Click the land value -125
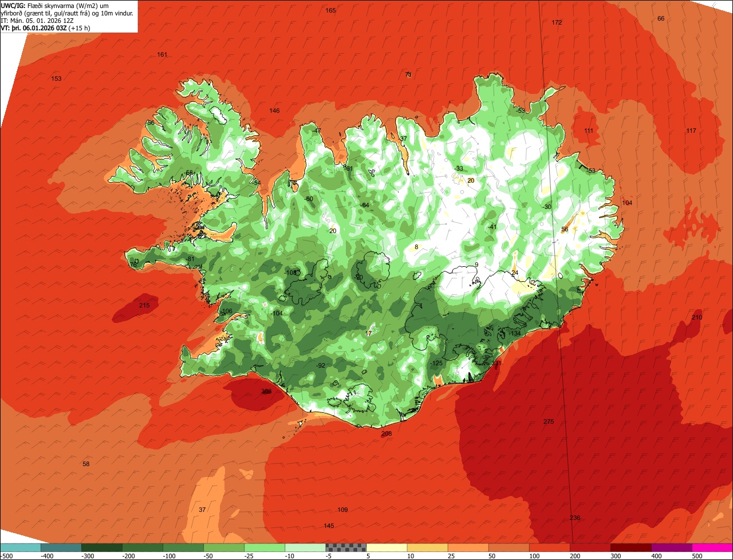Viewport: 733px width, 560px height. 437,363
